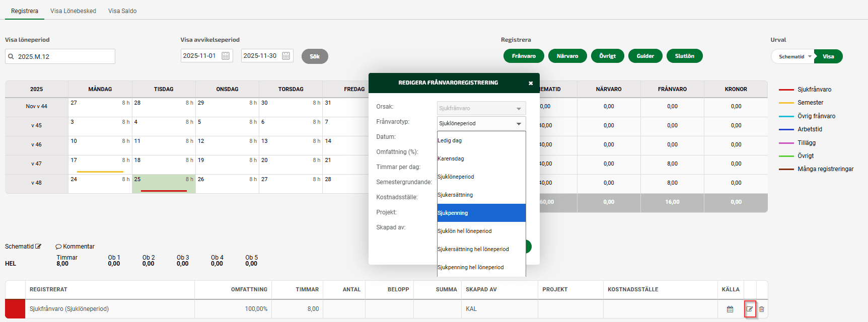Open Kommentar speech bubble link
This screenshot has width=868, height=322.
click(75, 247)
